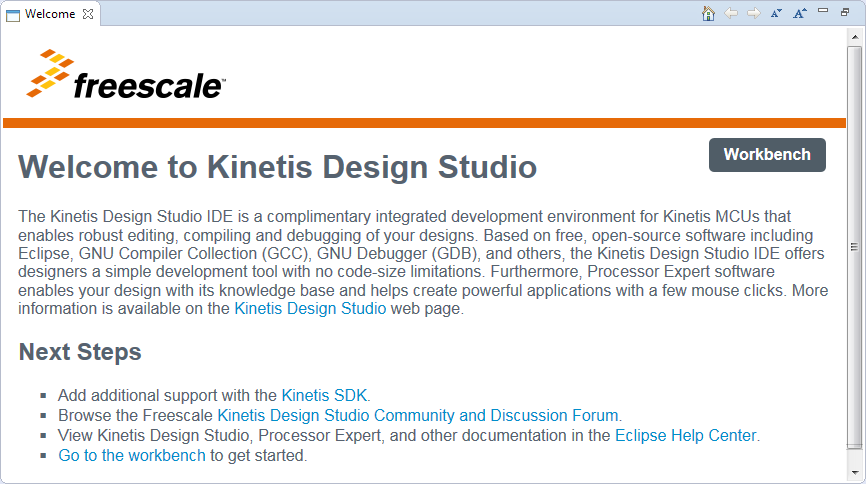Click the Welcome to Kinetis Design Studio heading

(x=277, y=167)
